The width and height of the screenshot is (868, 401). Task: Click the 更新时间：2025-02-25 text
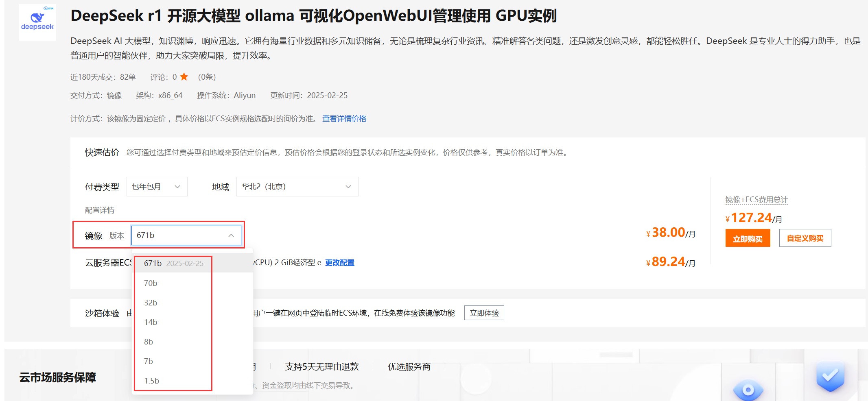tap(309, 95)
